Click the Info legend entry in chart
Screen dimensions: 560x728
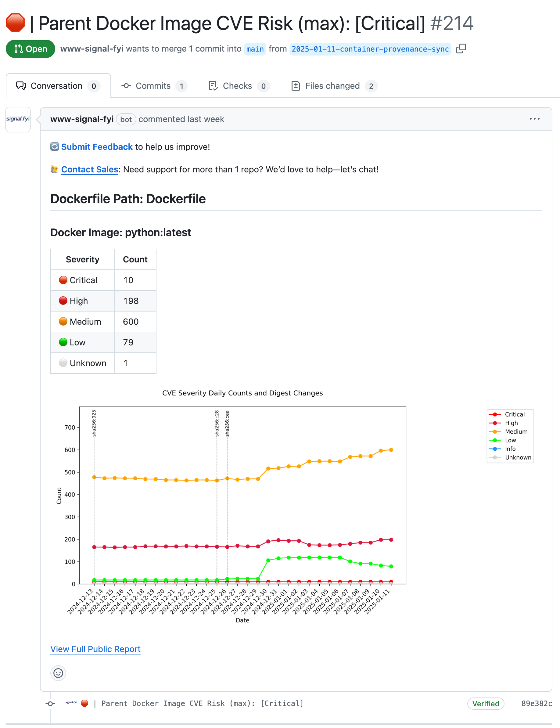pyautogui.click(x=502, y=449)
